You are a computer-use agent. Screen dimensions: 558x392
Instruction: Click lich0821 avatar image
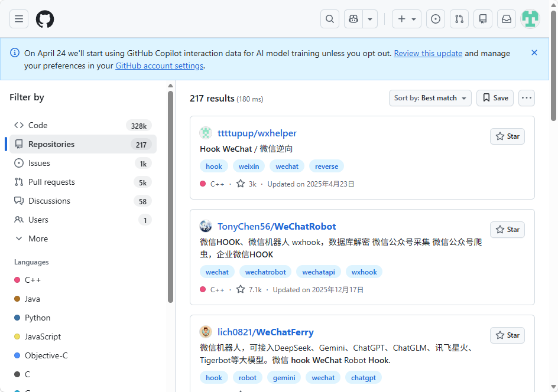click(x=206, y=332)
